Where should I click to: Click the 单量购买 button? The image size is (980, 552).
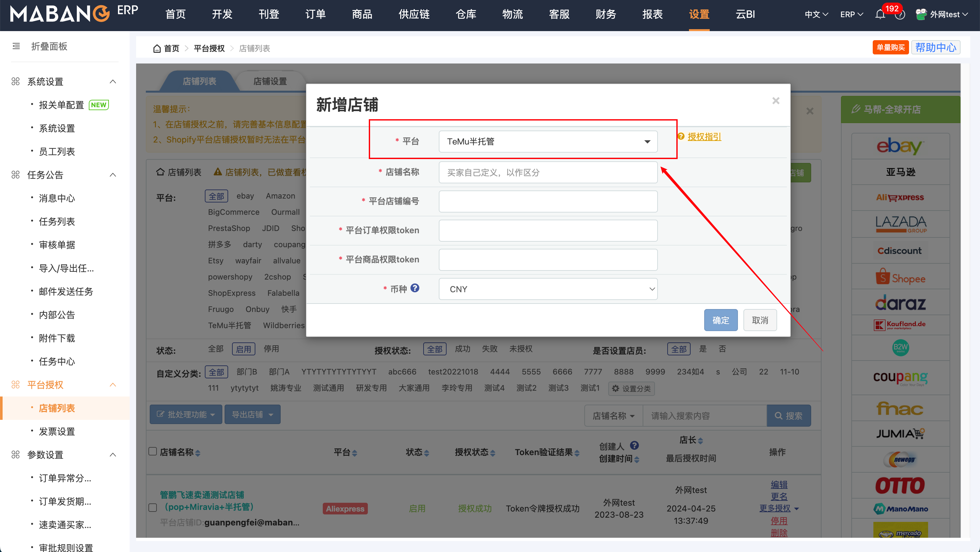(x=891, y=48)
